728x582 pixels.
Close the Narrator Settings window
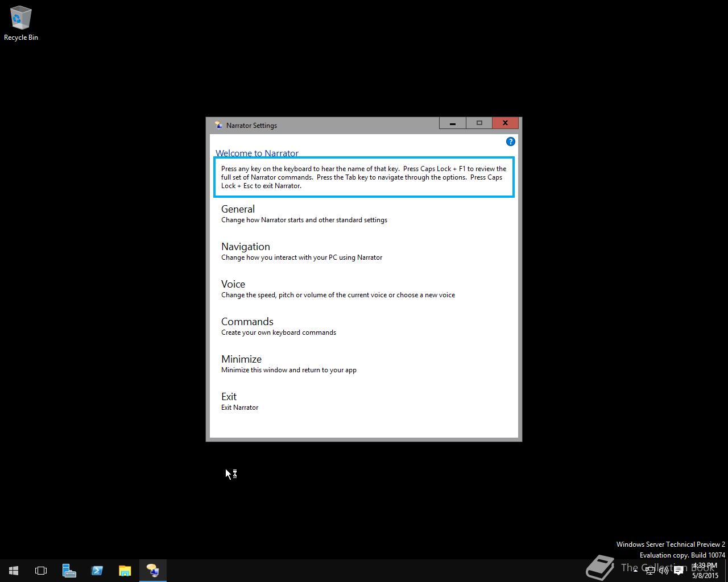(x=505, y=123)
